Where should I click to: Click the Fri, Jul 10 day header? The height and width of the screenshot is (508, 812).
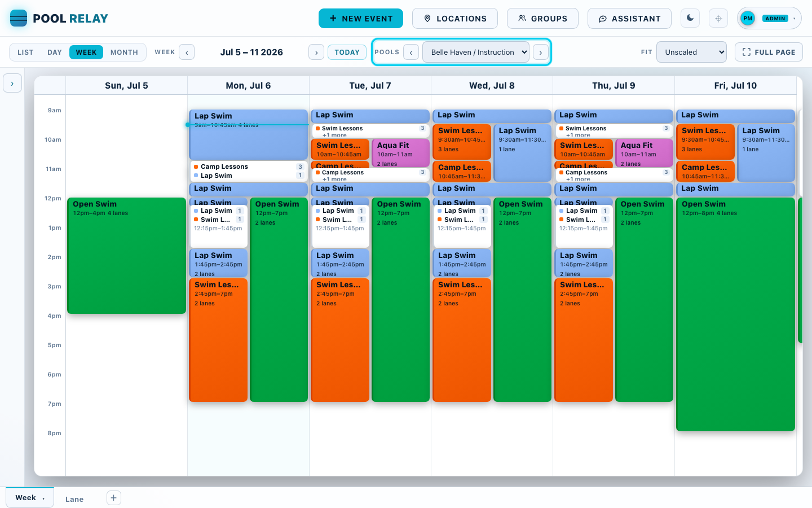[x=735, y=86]
